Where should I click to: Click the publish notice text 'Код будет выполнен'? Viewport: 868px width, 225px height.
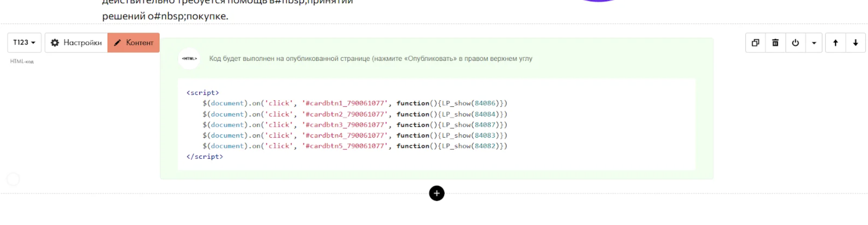[x=370, y=59]
